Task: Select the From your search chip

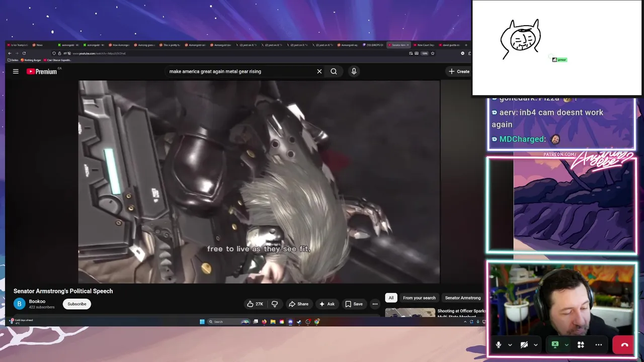Action: [419, 298]
